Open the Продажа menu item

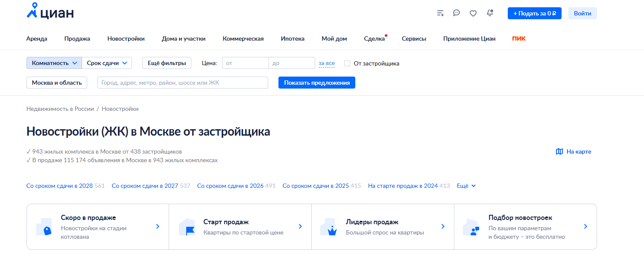(77, 39)
